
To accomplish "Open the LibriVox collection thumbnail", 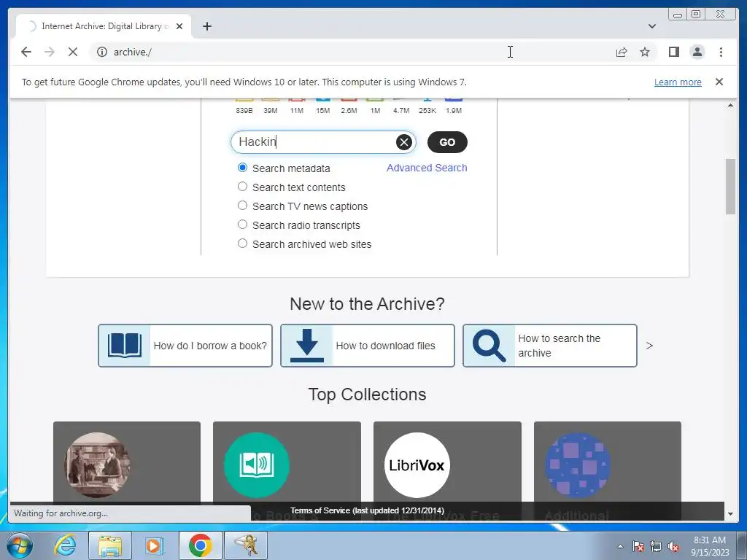I will pos(417,465).
